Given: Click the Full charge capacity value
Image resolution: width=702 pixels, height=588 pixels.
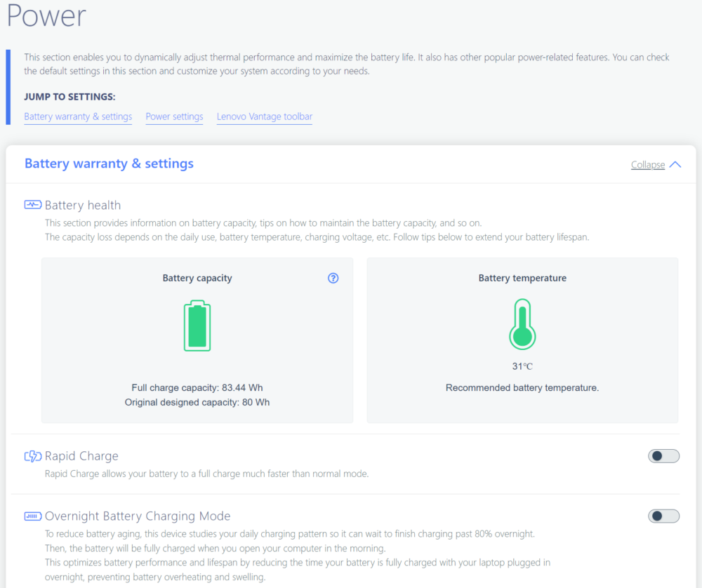Looking at the screenshot, I should (197, 387).
